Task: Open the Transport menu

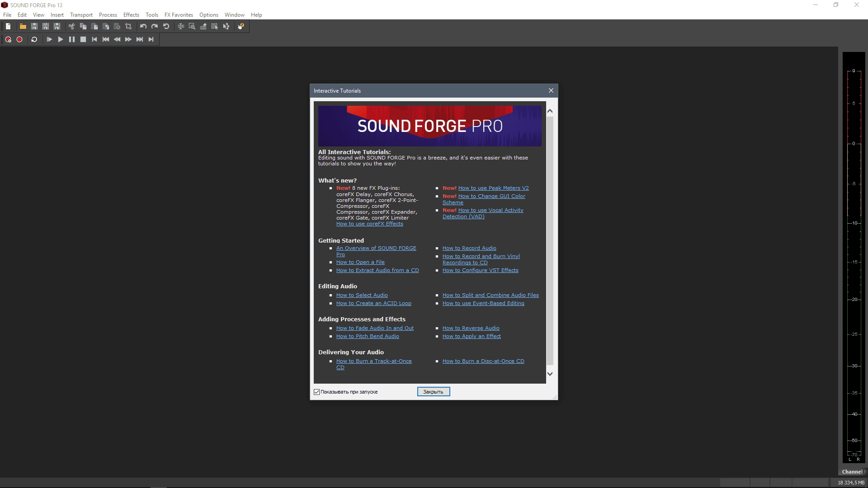Action: 81,15
